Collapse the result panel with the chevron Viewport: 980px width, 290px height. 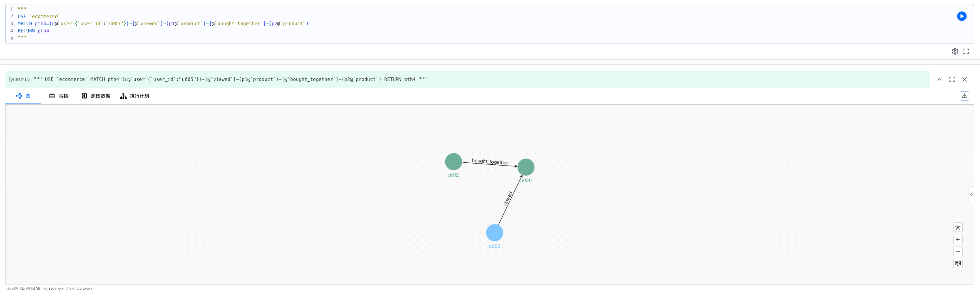(x=939, y=79)
